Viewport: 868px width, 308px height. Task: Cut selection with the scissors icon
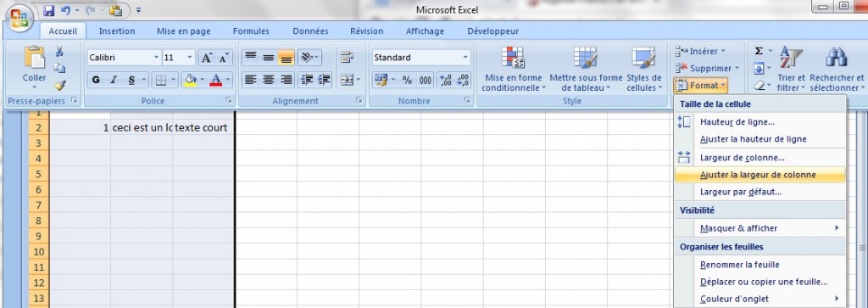tap(59, 52)
